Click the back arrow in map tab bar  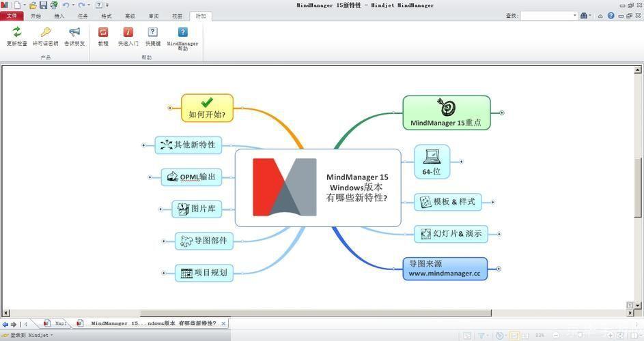point(5,324)
